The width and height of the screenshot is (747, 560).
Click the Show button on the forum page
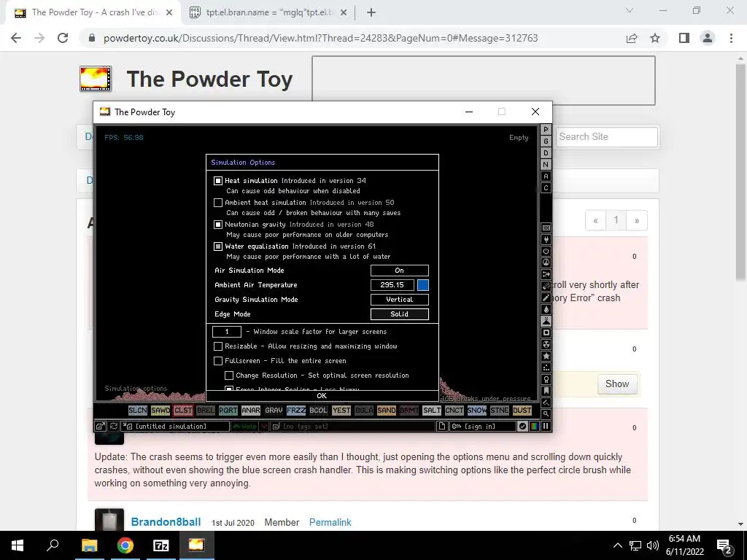pos(617,384)
